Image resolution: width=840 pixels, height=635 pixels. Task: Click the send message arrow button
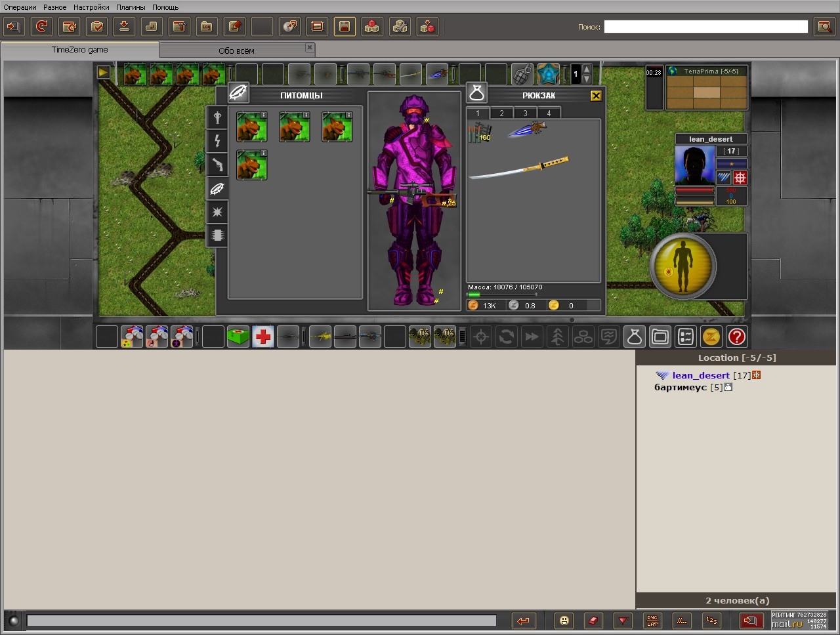click(x=523, y=621)
